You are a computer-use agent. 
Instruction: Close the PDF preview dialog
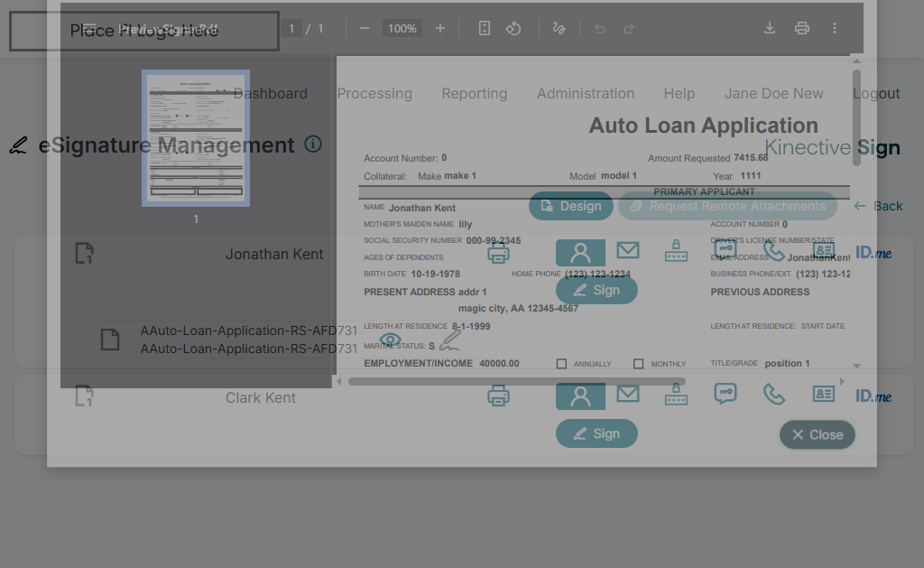(818, 434)
